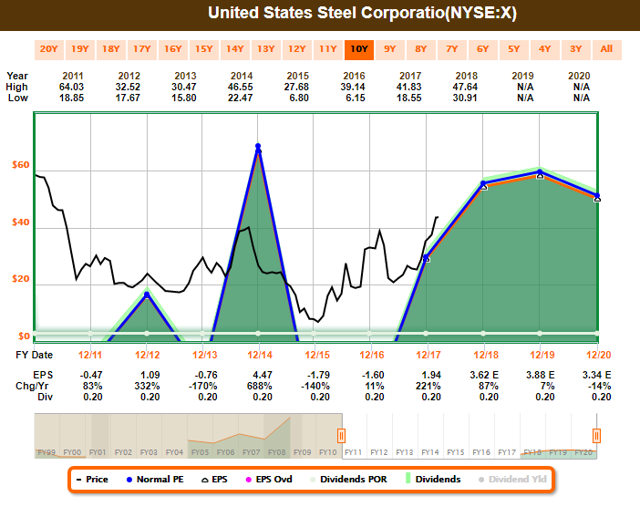Image resolution: width=640 pixels, height=507 pixels.
Task: Show the 5Y time range
Action: (x=514, y=49)
